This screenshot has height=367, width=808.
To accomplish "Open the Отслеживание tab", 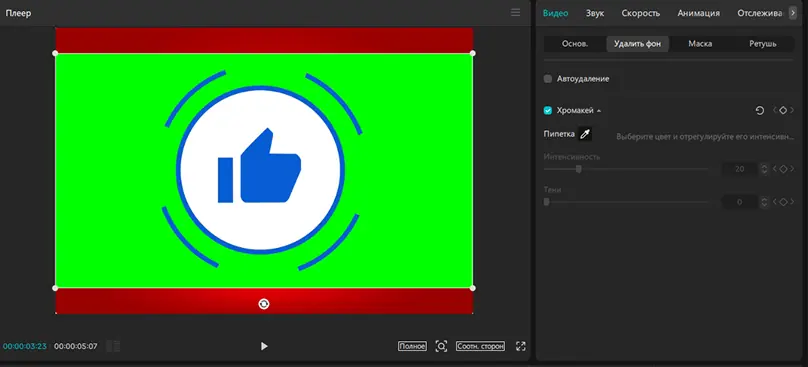I will coord(760,13).
